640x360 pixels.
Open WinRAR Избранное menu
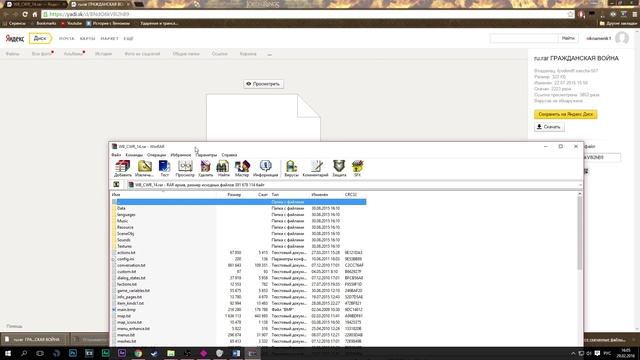pyautogui.click(x=181, y=155)
